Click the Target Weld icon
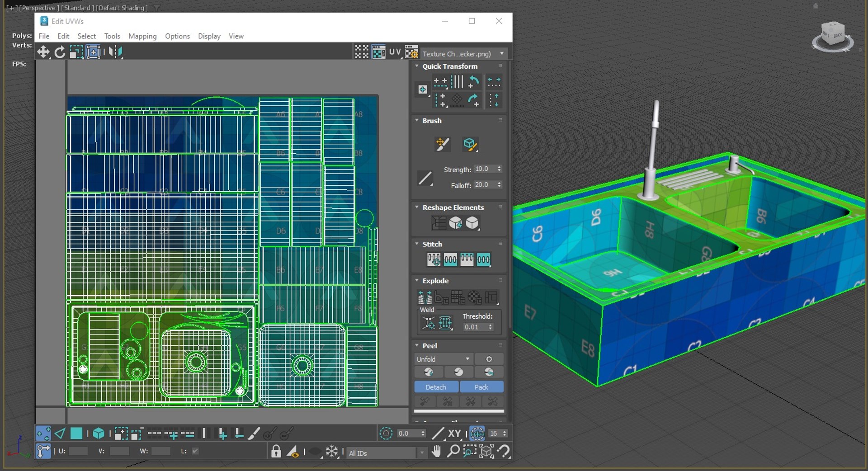This screenshot has width=868, height=471. point(428,323)
